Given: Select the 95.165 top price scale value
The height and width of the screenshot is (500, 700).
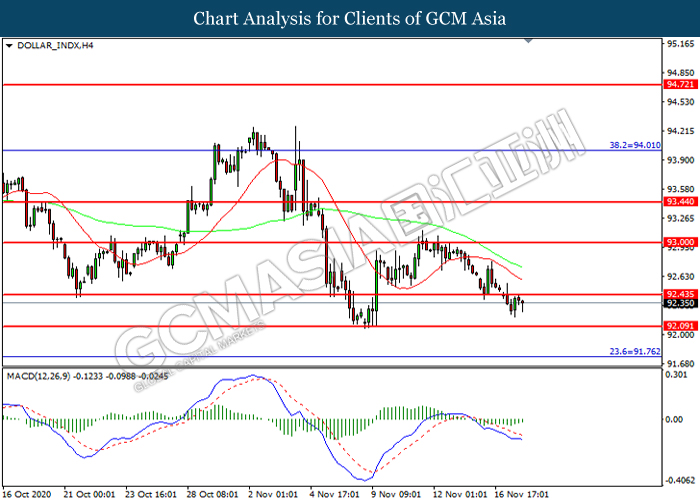Looking at the screenshot, I should (x=680, y=44).
